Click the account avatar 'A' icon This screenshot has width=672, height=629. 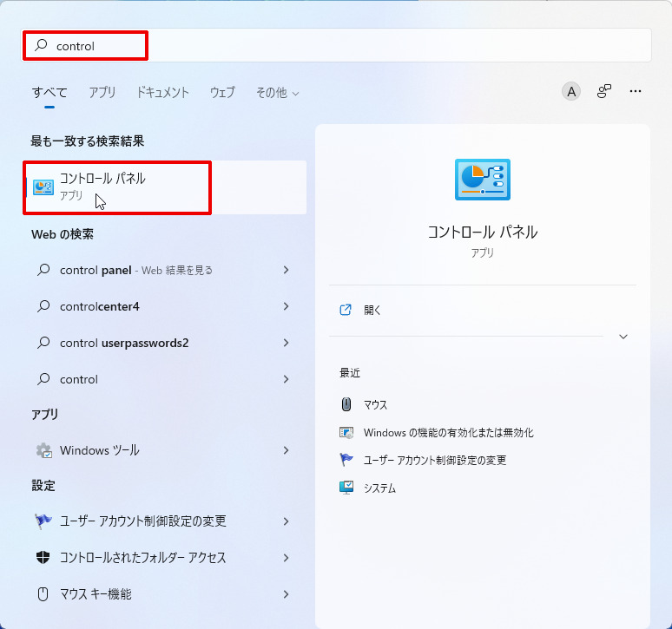tap(571, 91)
